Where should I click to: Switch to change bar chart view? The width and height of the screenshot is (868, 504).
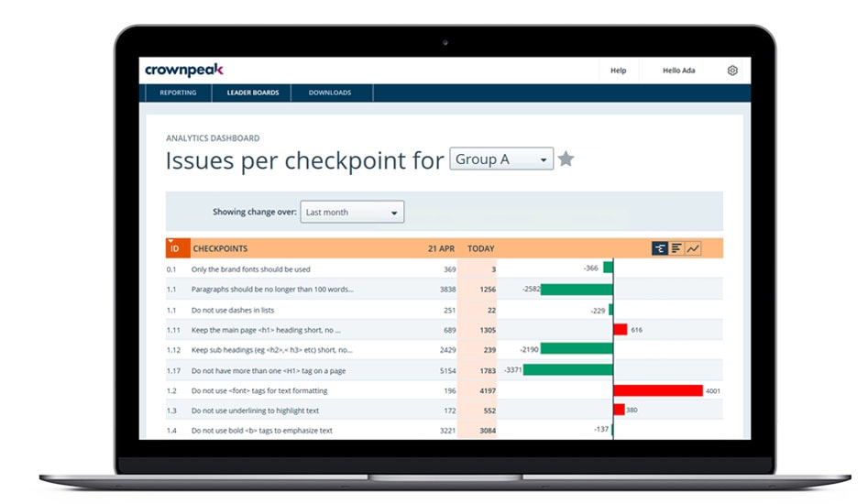coord(659,248)
